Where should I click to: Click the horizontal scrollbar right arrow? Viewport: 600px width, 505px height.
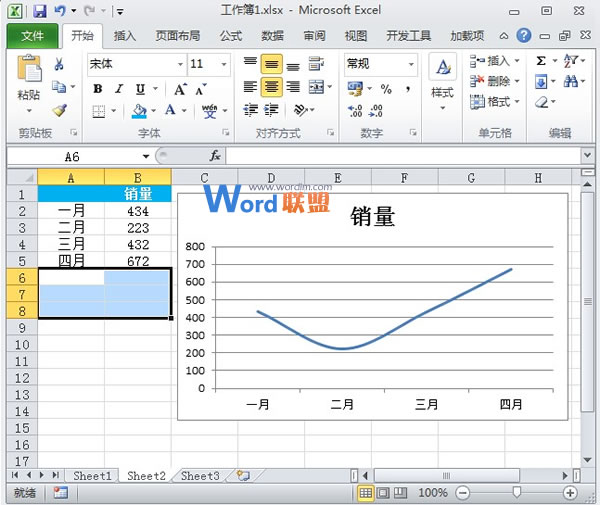pos(565,476)
